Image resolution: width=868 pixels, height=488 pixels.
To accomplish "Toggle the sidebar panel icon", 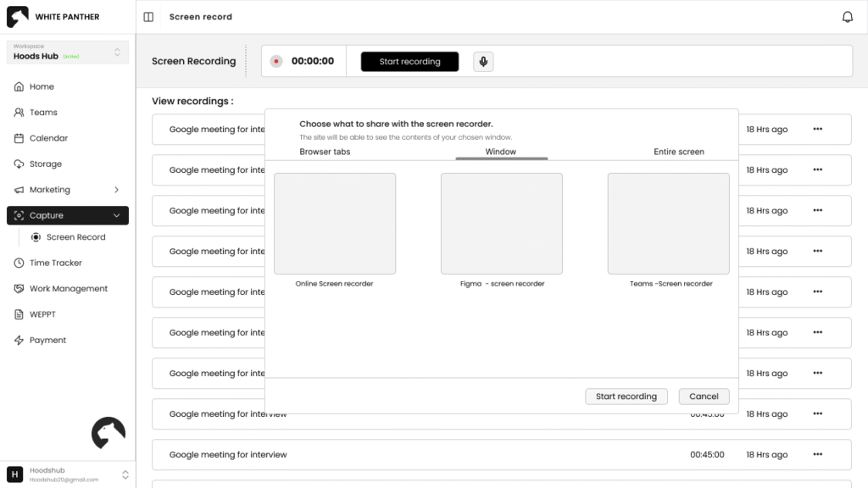I will point(148,17).
